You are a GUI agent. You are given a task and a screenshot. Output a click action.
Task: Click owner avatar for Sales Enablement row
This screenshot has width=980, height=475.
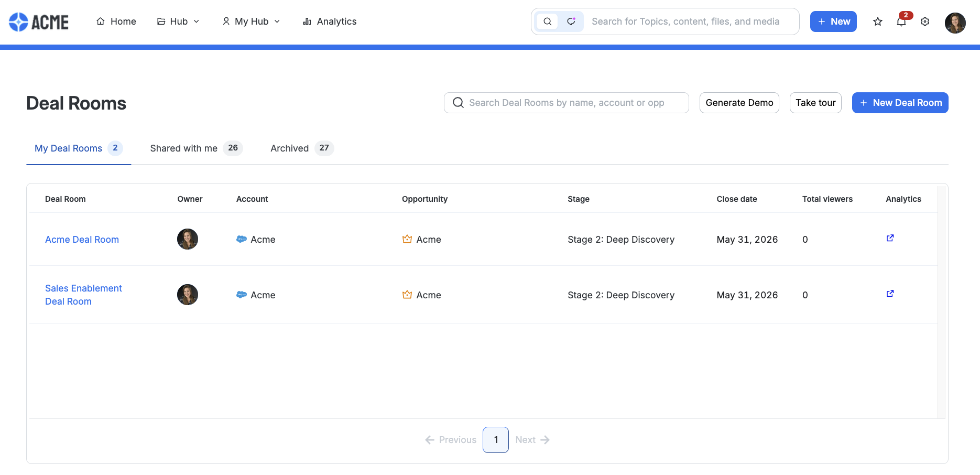pos(188,295)
